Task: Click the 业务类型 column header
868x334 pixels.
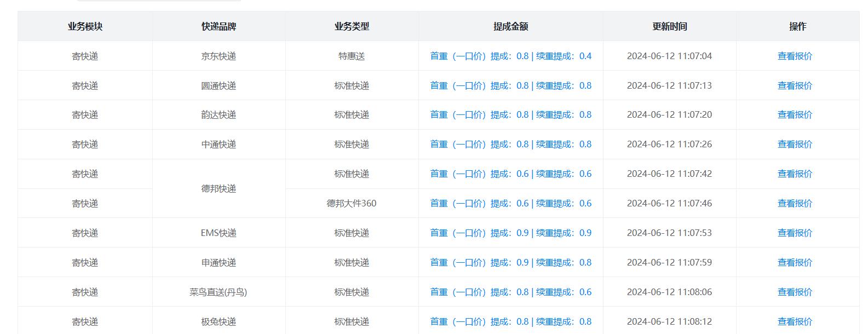Action: [352, 26]
